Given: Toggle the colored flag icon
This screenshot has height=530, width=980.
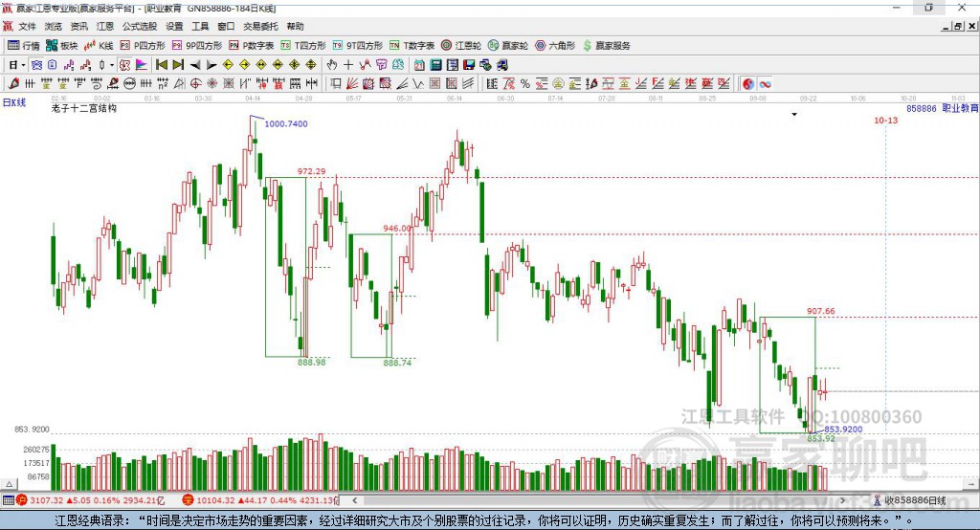Looking at the screenshot, I should (142, 65).
